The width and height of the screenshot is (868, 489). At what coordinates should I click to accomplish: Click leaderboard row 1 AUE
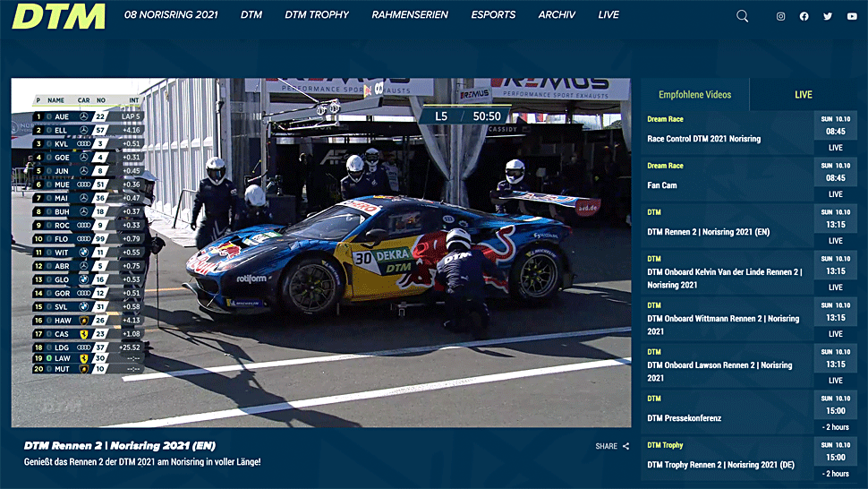point(89,116)
